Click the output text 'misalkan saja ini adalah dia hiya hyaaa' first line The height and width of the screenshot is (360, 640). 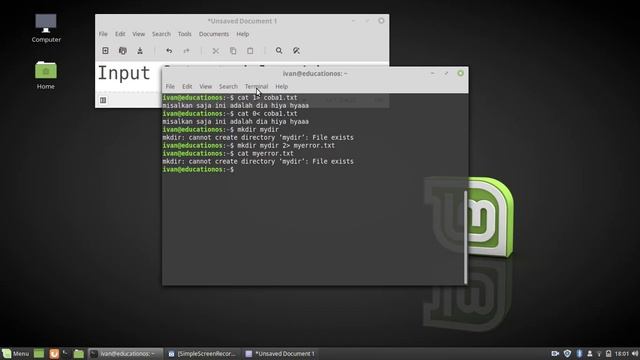point(236,106)
